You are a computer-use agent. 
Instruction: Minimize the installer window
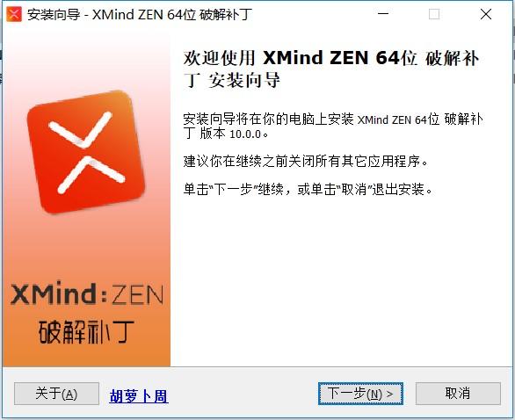click(383, 14)
